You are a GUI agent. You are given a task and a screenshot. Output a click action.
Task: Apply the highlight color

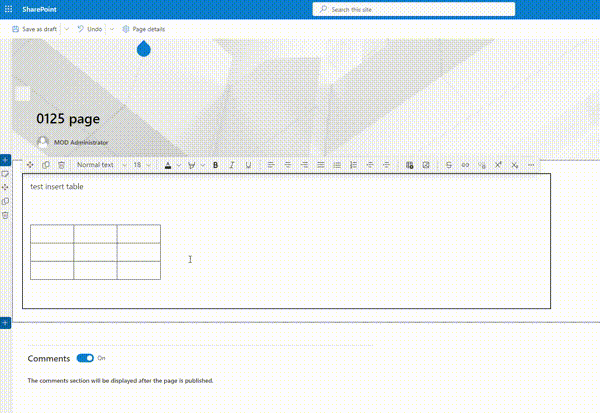192,165
